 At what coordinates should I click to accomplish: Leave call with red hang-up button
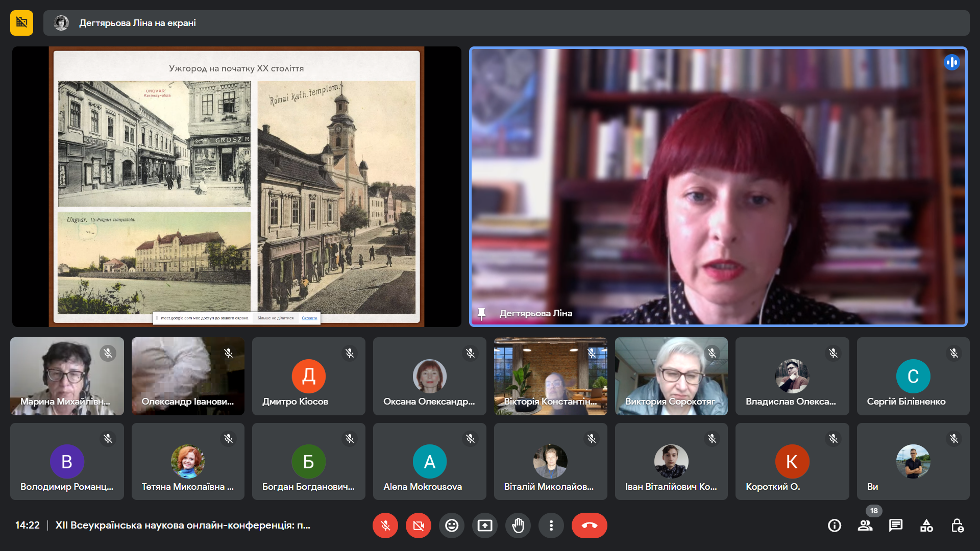pos(589,525)
